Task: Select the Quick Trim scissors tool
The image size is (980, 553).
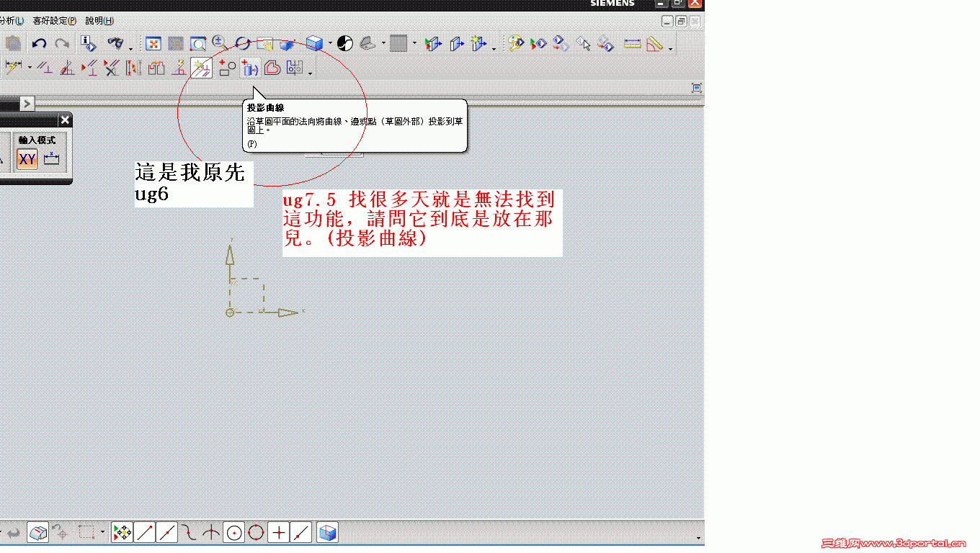Action: pos(110,66)
